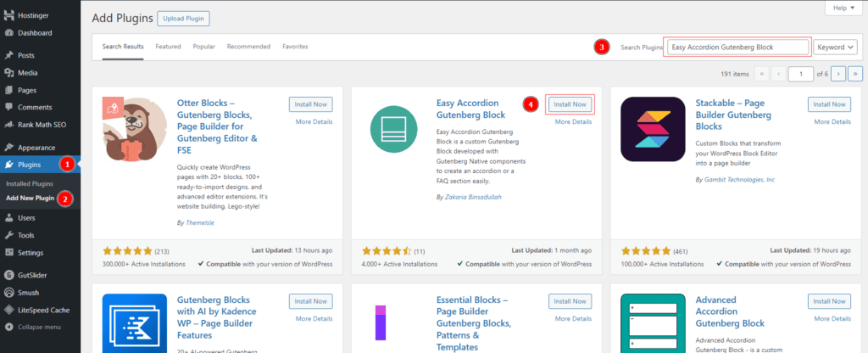The image size is (868, 353).
Task: Click the Tools wrench icon
Action: [8, 235]
